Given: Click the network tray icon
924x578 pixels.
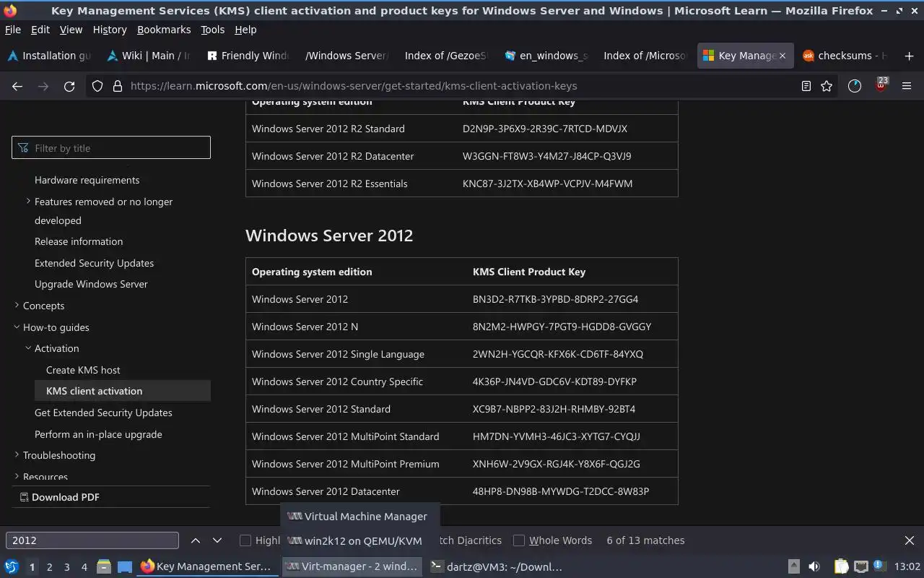Looking at the screenshot, I should 860,567.
